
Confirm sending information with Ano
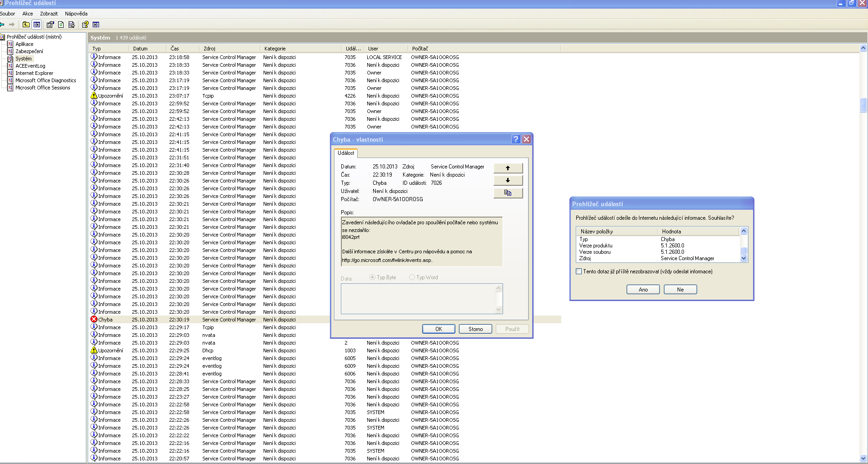click(643, 290)
